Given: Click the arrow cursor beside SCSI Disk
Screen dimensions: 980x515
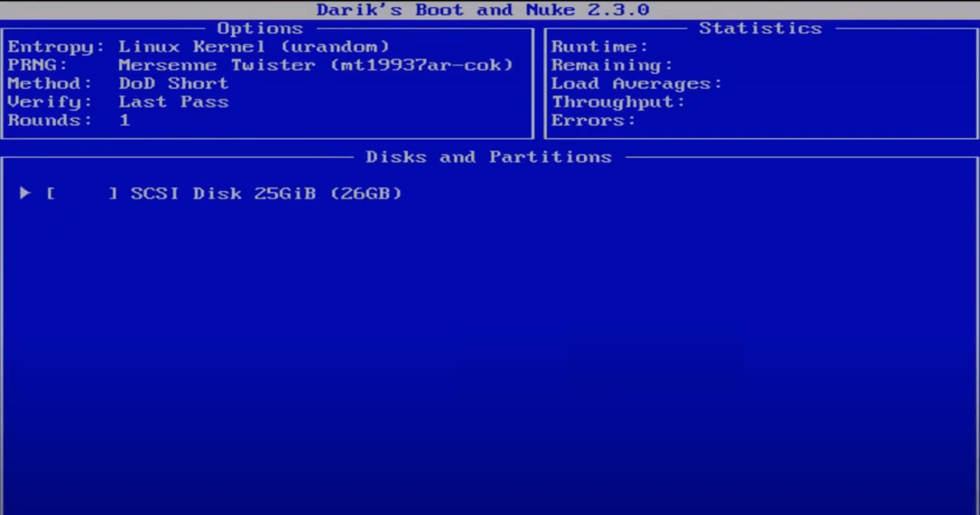Looking at the screenshot, I should tap(25, 193).
